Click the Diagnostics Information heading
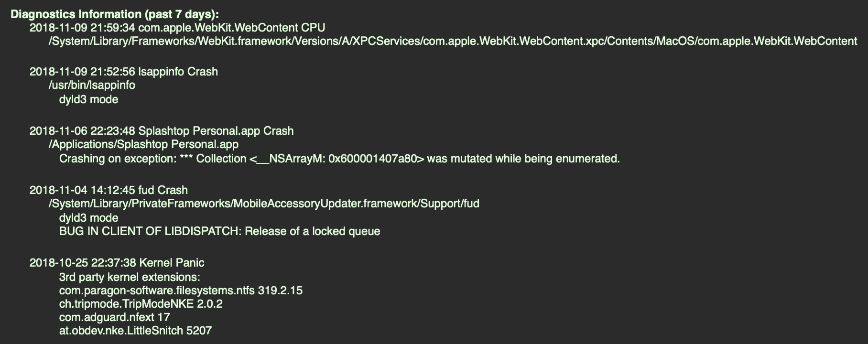The image size is (868, 344). (115, 14)
